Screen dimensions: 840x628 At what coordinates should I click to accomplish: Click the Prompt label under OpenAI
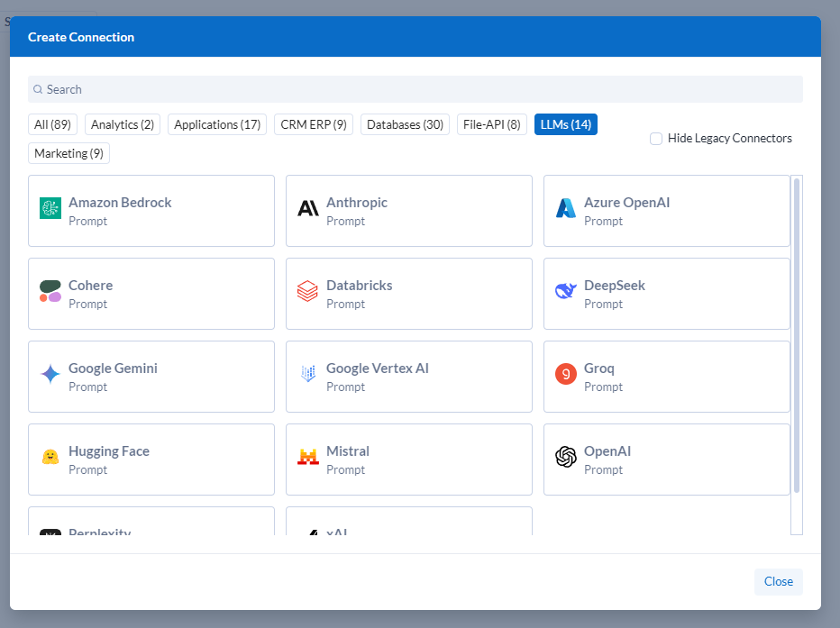[x=603, y=470]
